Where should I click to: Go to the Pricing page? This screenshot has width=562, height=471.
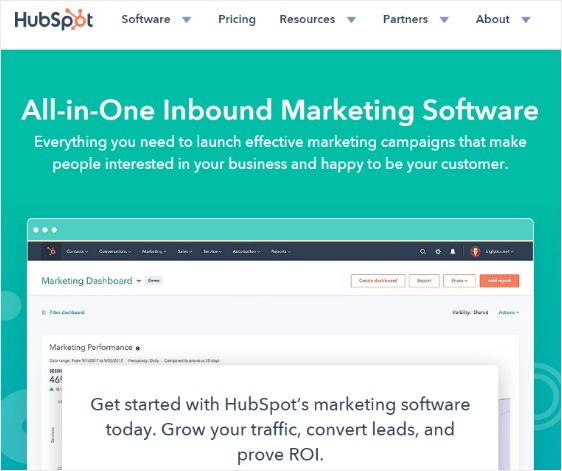coord(237,19)
